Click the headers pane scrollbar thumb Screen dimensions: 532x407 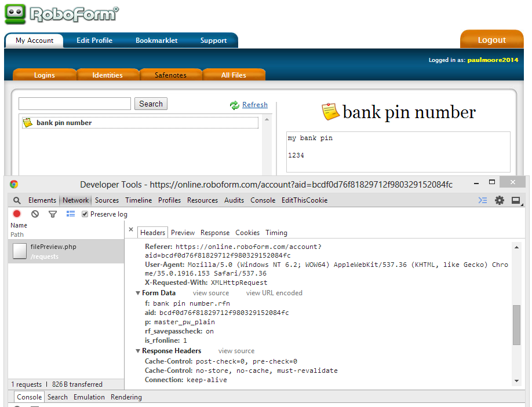(516, 325)
